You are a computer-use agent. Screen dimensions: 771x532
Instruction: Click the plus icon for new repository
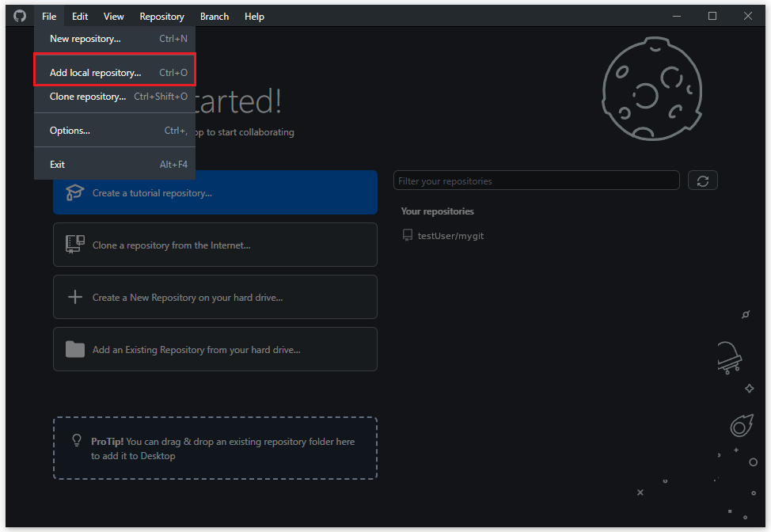point(75,297)
